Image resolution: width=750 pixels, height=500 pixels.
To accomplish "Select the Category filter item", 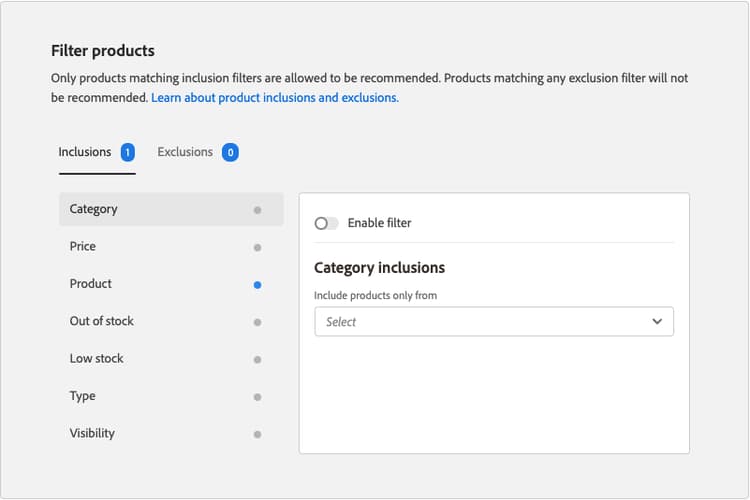I will (94, 209).
